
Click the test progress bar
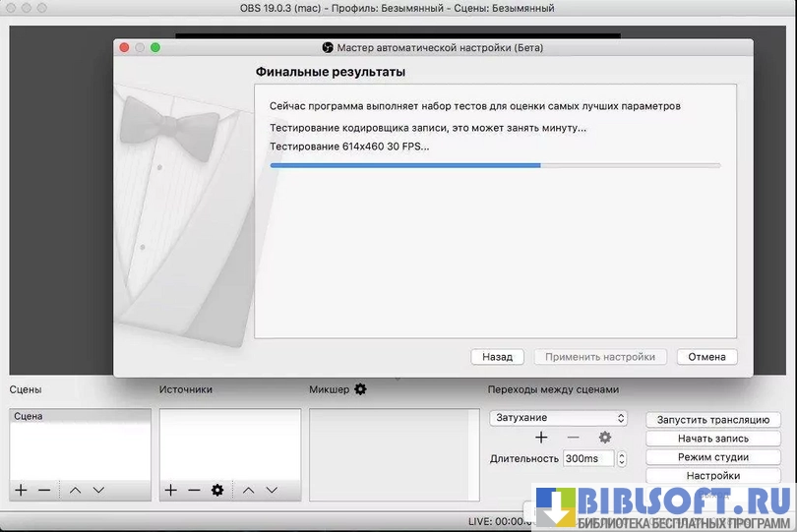point(495,165)
